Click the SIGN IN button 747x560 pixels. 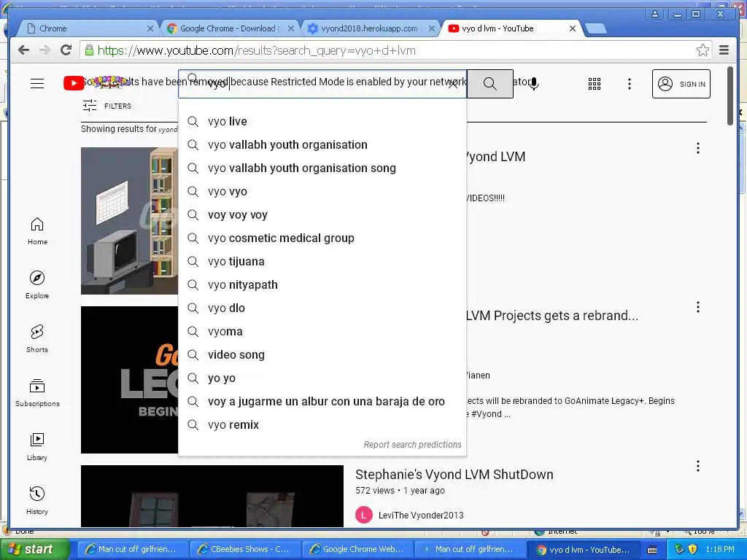tap(681, 84)
